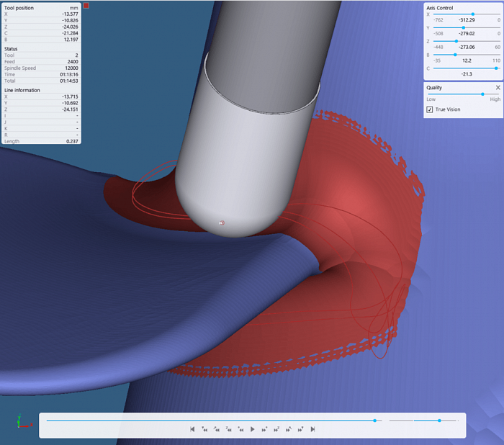Step forward to next rapid move
Screen dimensions: 504x445
coord(288,429)
